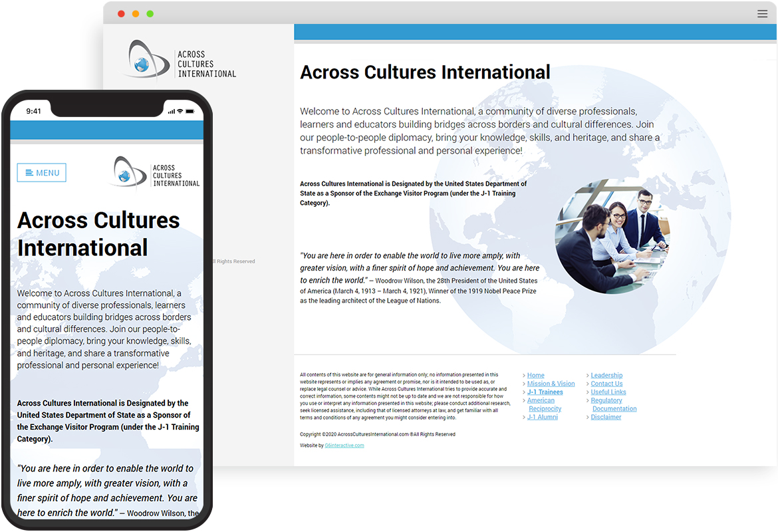Click the red close dot of browser window

[x=121, y=14]
